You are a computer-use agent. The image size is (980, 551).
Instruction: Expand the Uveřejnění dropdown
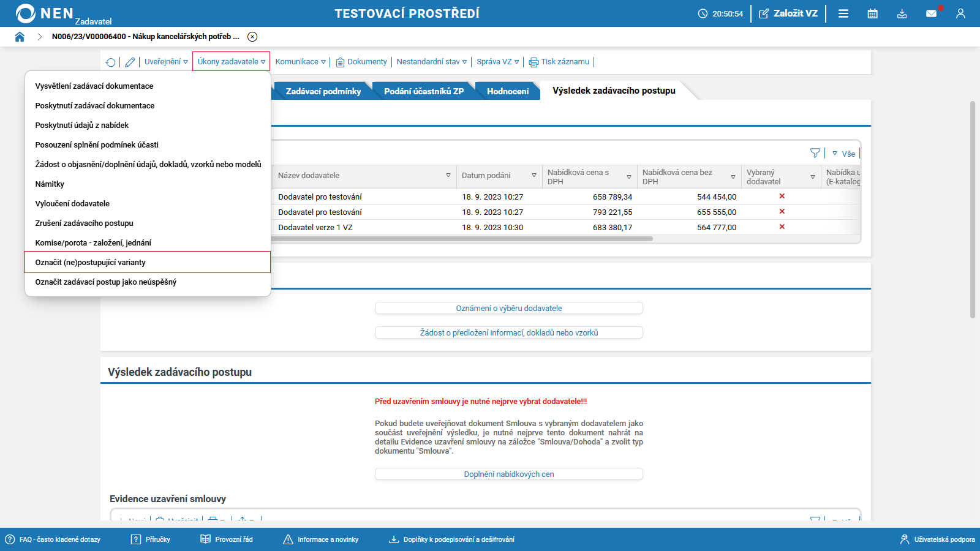(x=166, y=62)
